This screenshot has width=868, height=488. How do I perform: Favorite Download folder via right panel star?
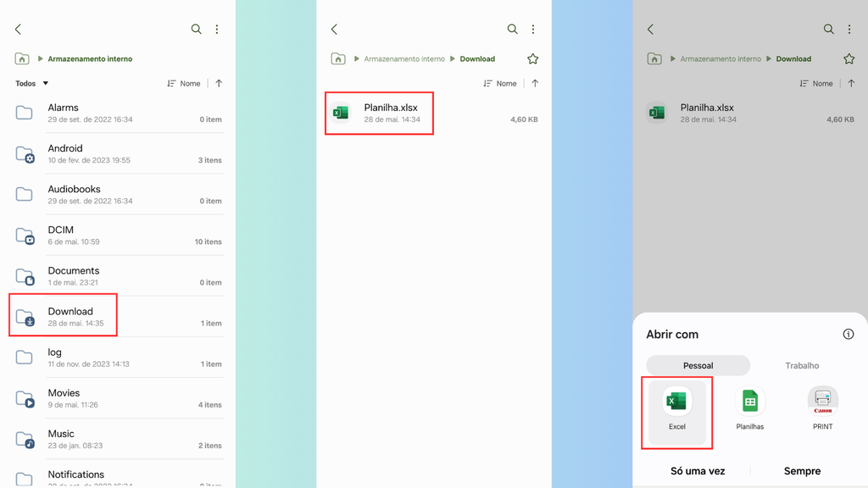coord(849,58)
